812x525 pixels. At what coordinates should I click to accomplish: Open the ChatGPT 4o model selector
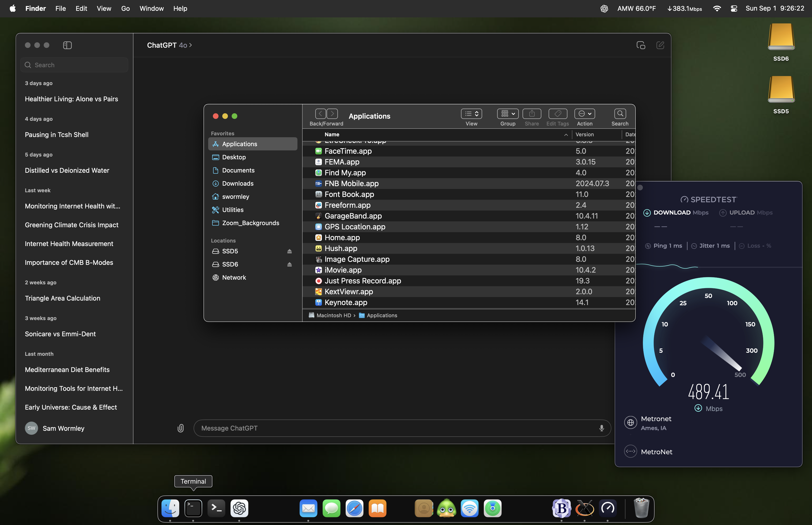coord(169,45)
